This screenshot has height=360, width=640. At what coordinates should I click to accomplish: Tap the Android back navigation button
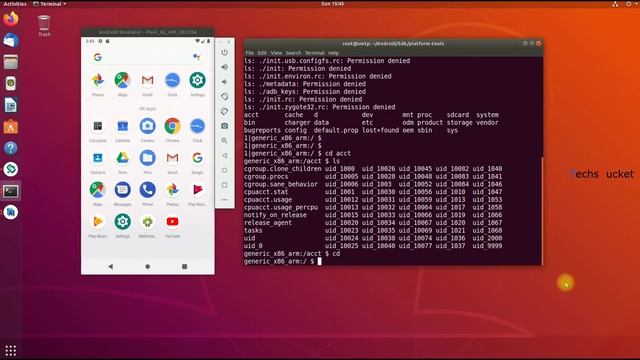point(111,267)
